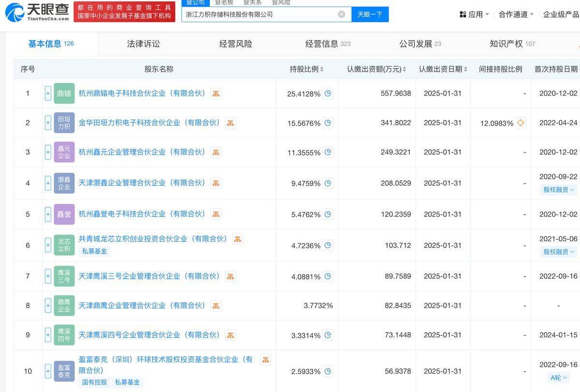Open 应用 dropdown menu
This screenshot has height=392, width=580.
[474, 15]
